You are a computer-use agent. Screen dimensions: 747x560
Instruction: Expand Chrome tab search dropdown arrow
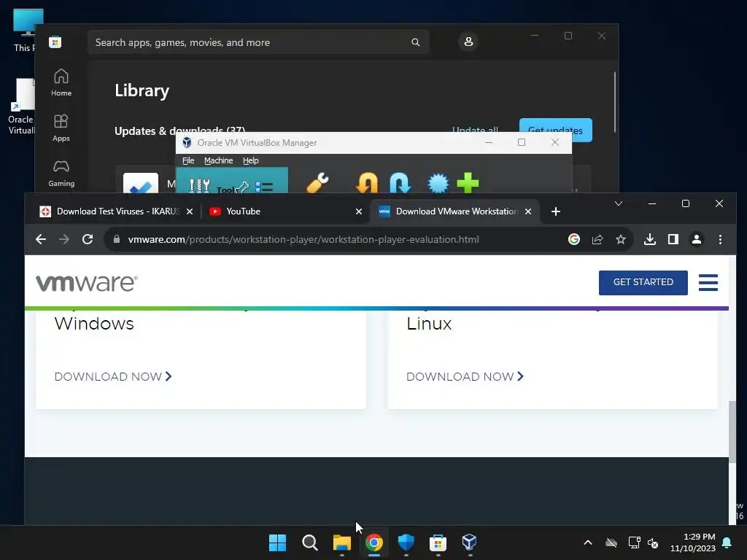(x=619, y=204)
